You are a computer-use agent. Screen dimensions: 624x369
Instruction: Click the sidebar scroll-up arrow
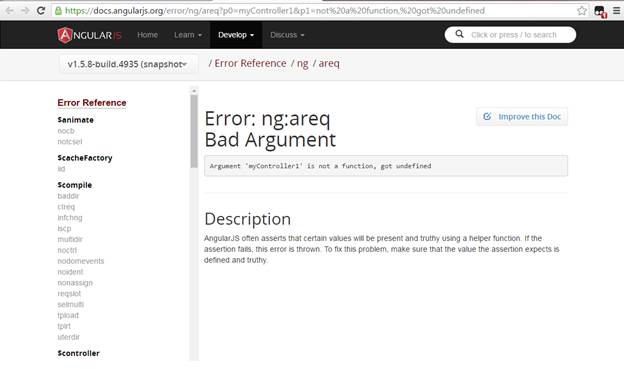coord(194,91)
